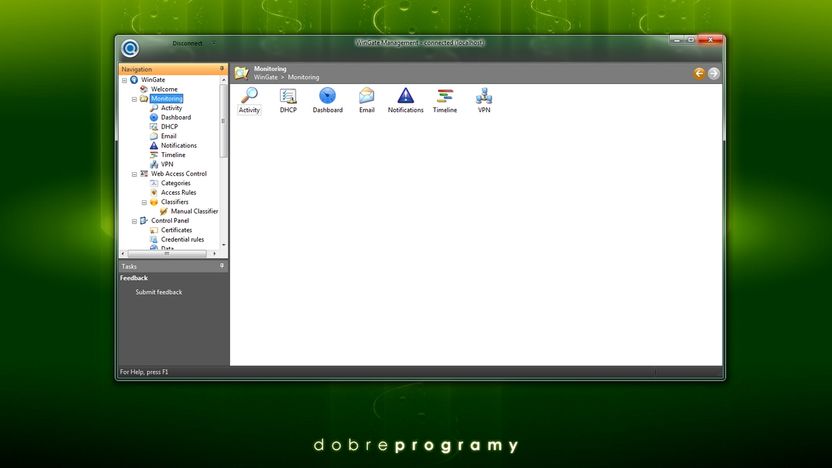Select DHCP in the navigation tree
The height and width of the screenshot is (468, 832).
tap(169, 127)
